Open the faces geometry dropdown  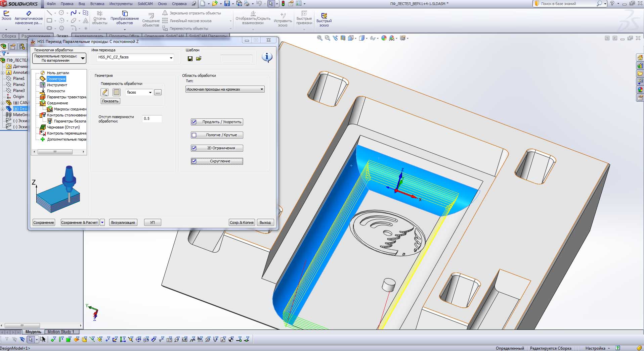[x=150, y=92]
